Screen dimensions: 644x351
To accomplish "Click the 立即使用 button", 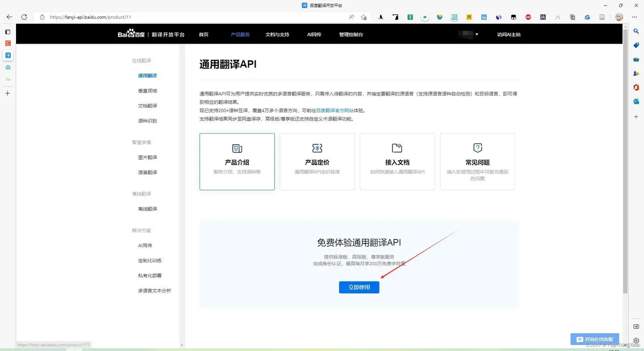I will tap(359, 287).
